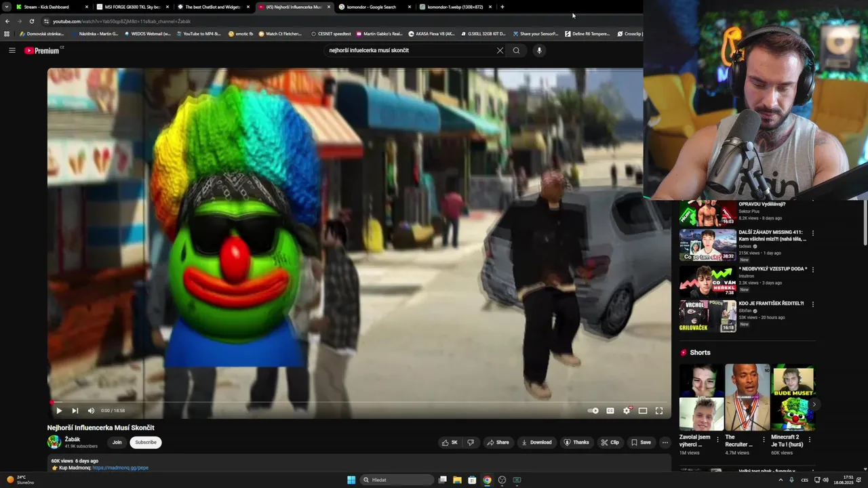The height and width of the screenshot is (488, 868).
Task: Toggle closed captions in player
Action: click(610, 410)
